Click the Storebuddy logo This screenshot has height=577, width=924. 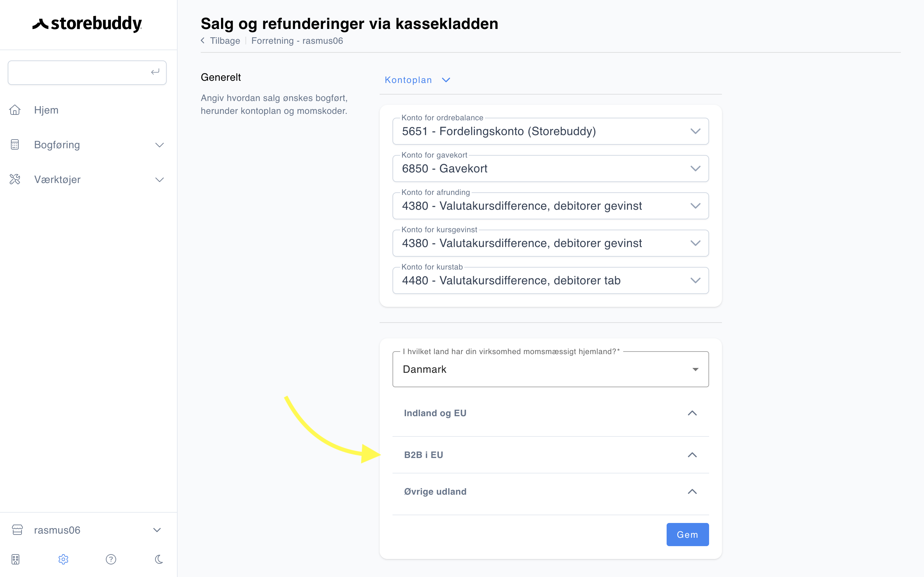[x=87, y=24]
